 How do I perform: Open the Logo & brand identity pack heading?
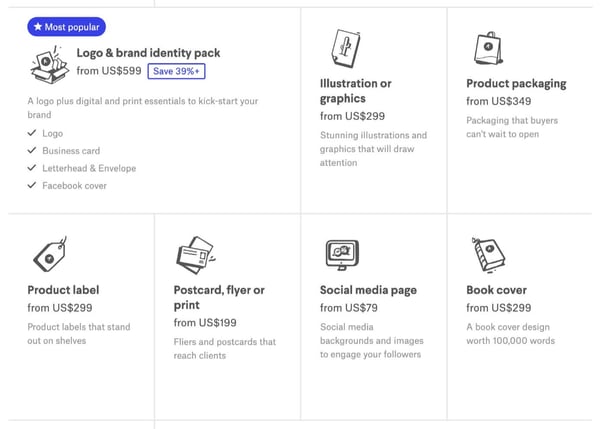coord(148,53)
